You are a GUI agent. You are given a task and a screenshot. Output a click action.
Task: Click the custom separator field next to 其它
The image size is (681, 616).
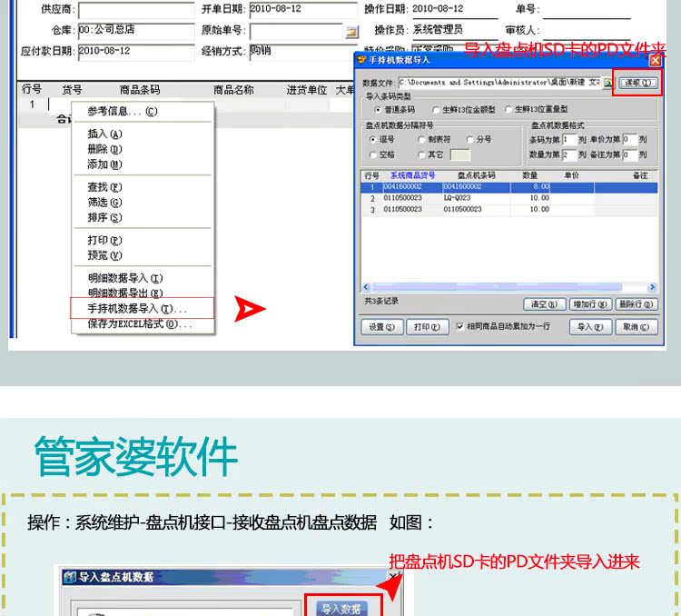(460, 154)
